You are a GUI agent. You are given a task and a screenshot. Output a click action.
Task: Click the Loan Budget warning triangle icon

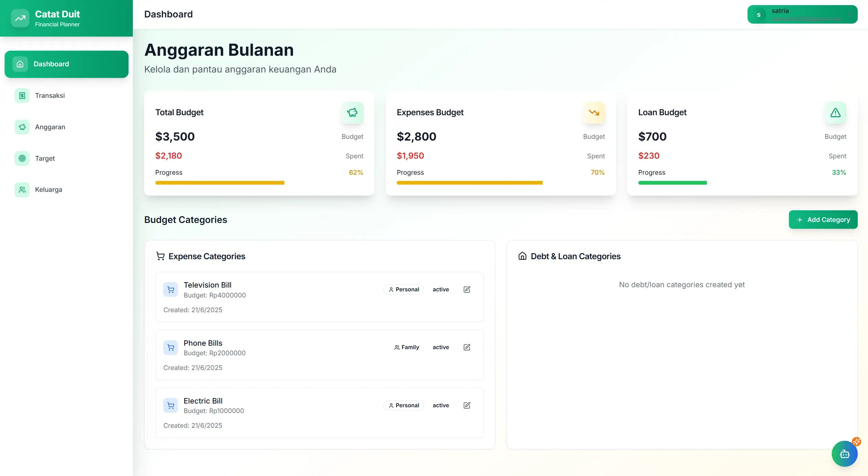(x=835, y=113)
